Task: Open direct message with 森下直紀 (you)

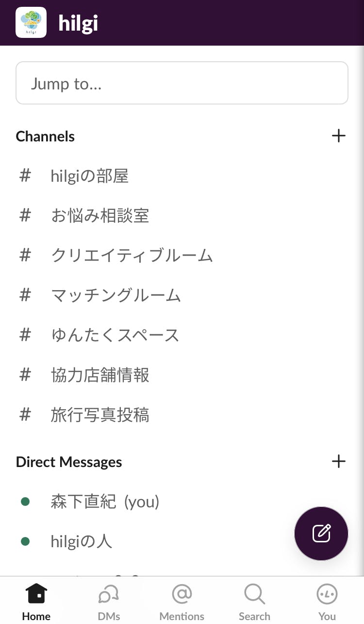Action: click(105, 502)
